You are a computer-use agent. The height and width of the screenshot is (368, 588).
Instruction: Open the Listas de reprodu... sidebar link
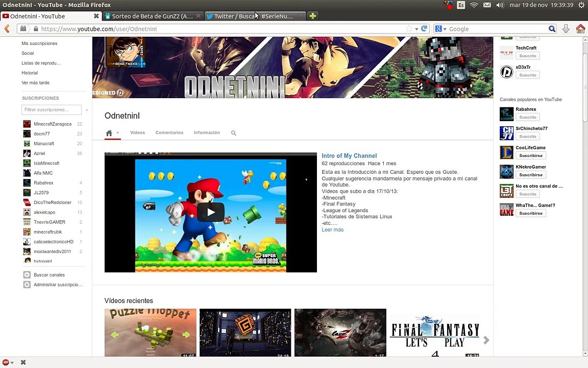click(x=41, y=63)
